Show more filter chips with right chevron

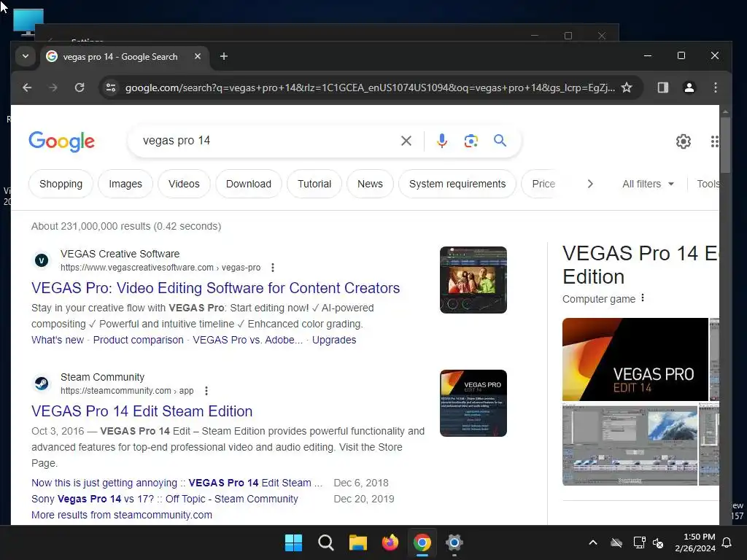(x=589, y=184)
